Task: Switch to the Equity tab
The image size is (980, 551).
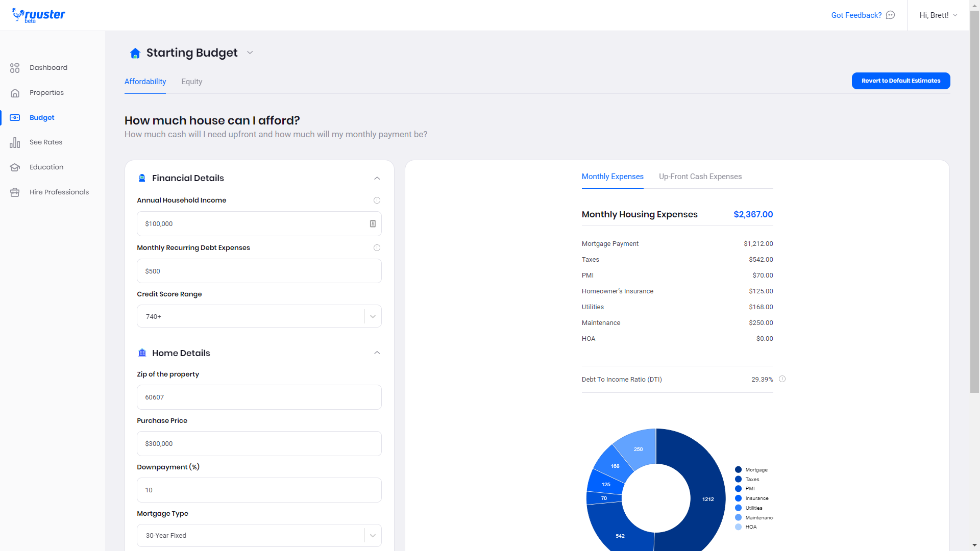Action: (x=191, y=82)
